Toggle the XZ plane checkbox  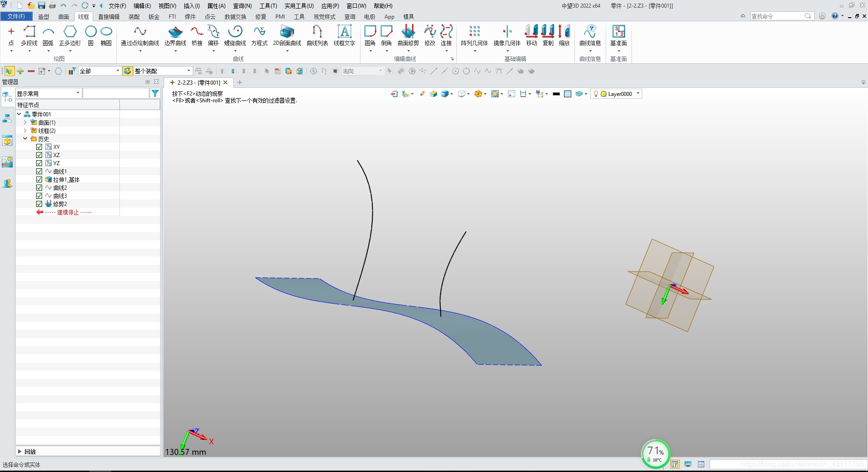[x=39, y=155]
